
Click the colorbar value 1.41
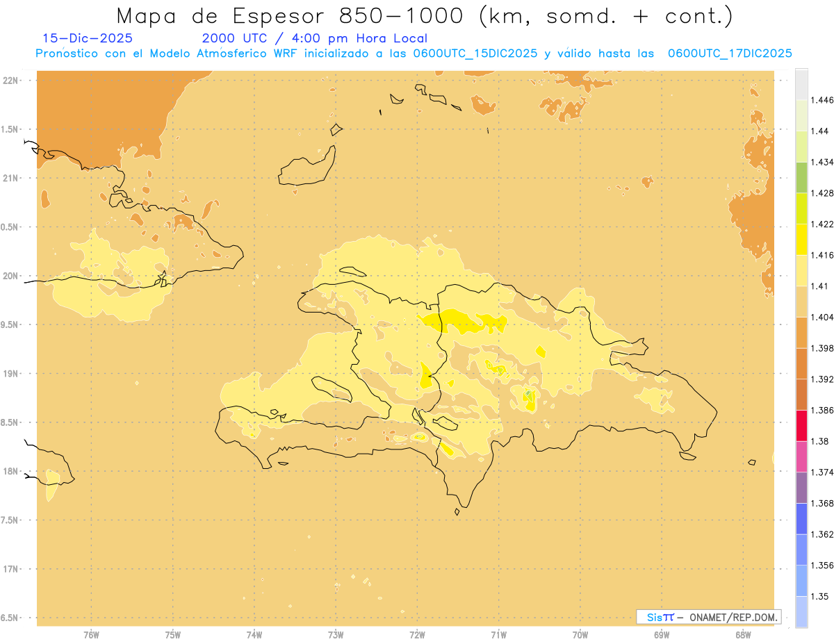pyautogui.click(x=821, y=286)
